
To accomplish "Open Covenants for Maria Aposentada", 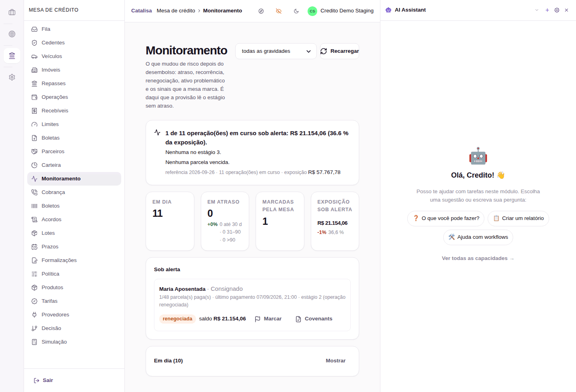I will click(x=314, y=319).
